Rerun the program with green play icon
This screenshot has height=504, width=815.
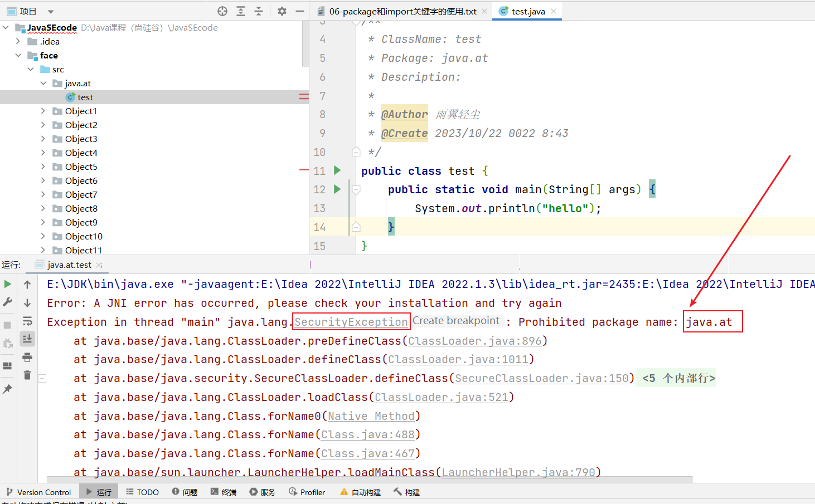(x=8, y=284)
